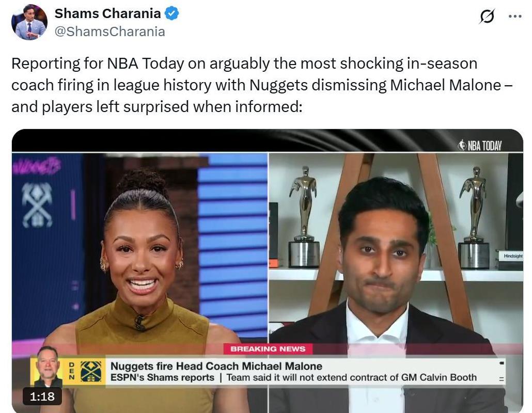
Task: Open the three-dot more options menu
Action: 514,16
